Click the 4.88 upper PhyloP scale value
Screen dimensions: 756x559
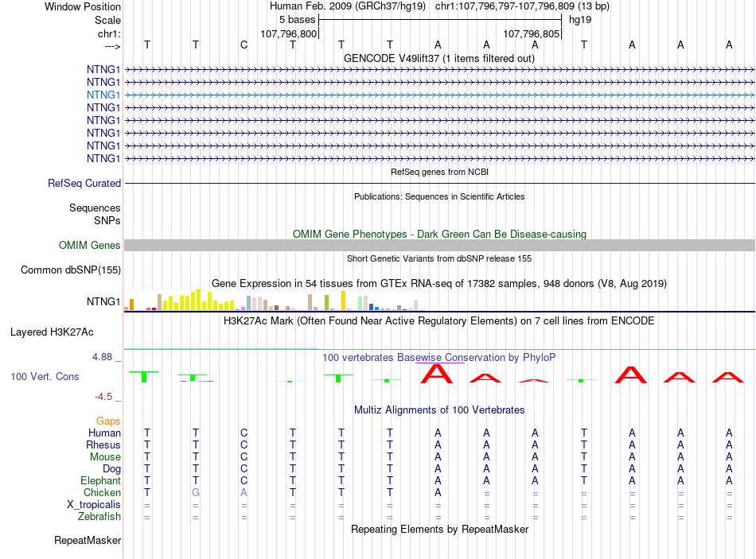[x=102, y=357]
